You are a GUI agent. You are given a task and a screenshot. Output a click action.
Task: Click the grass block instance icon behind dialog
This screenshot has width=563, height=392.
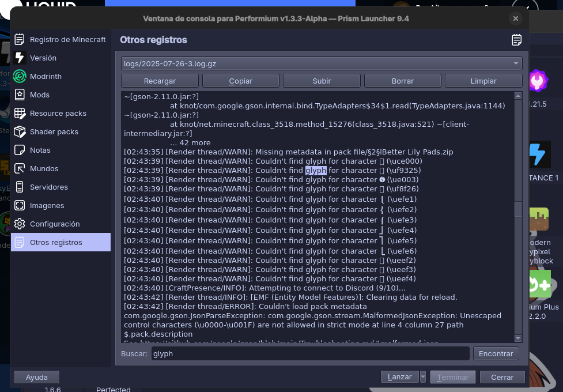click(x=539, y=219)
